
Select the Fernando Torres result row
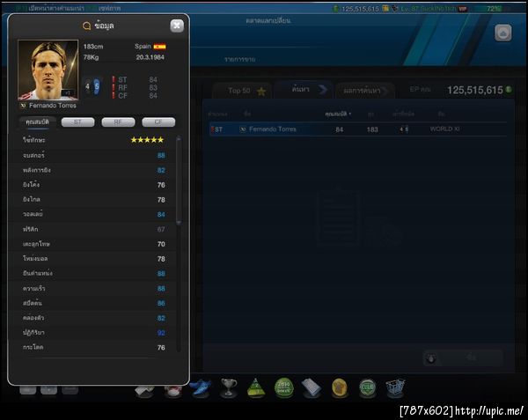pos(357,129)
